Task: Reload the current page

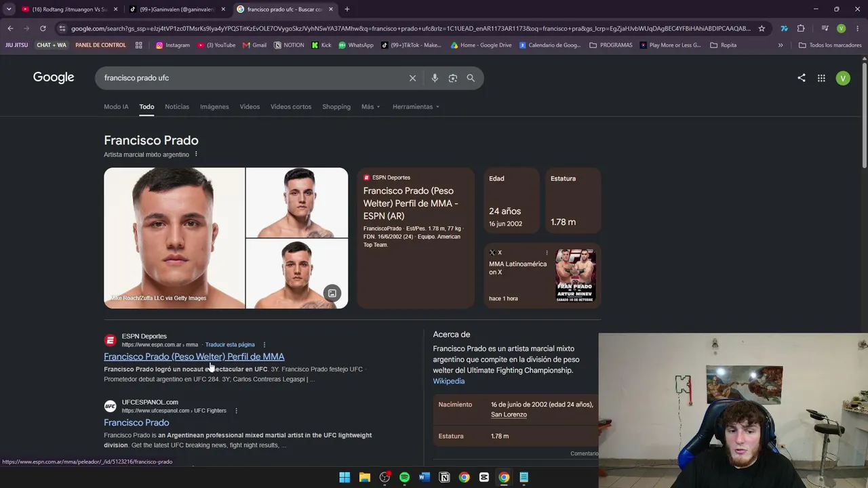Action: 43,28
